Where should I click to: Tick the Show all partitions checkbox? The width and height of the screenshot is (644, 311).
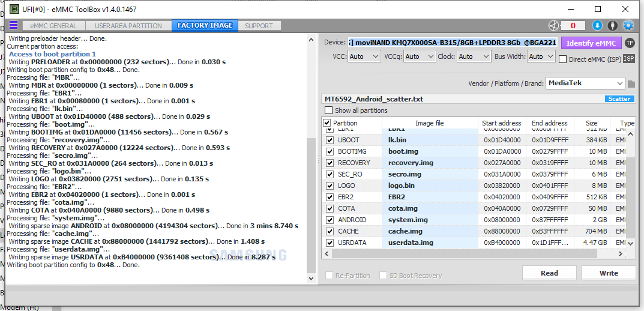(328, 110)
